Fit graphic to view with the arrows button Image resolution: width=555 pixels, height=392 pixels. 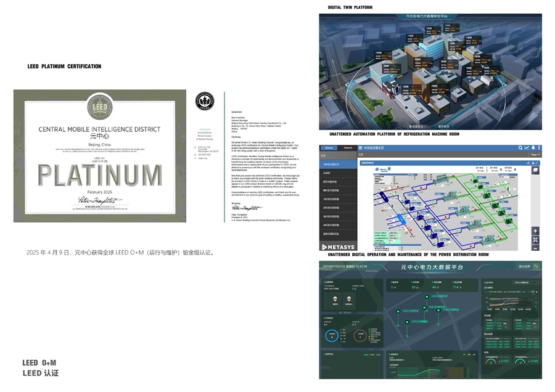point(535,240)
